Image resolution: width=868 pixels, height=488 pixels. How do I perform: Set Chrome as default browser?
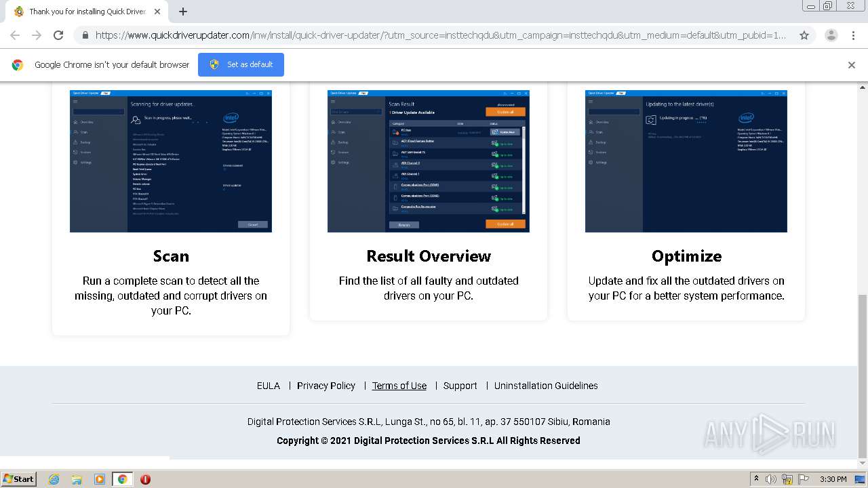pyautogui.click(x=241, y=64)
